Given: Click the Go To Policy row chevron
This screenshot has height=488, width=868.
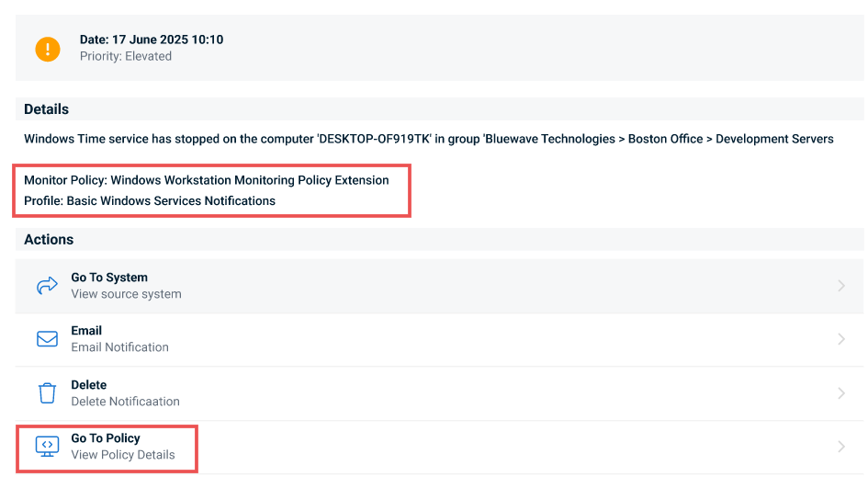Looking at the screenshot, I should [840, 447].
